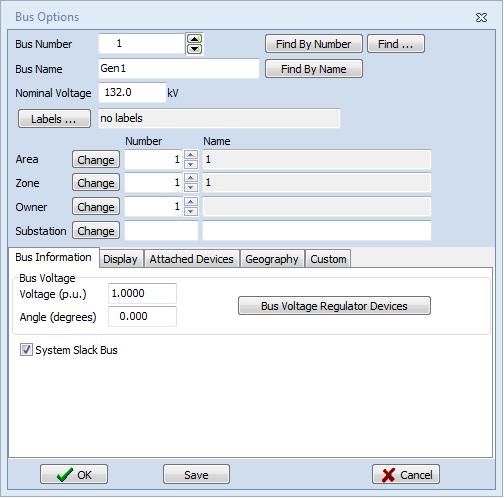Toggle the System Slack Bus checkbox

pos(26,350)
